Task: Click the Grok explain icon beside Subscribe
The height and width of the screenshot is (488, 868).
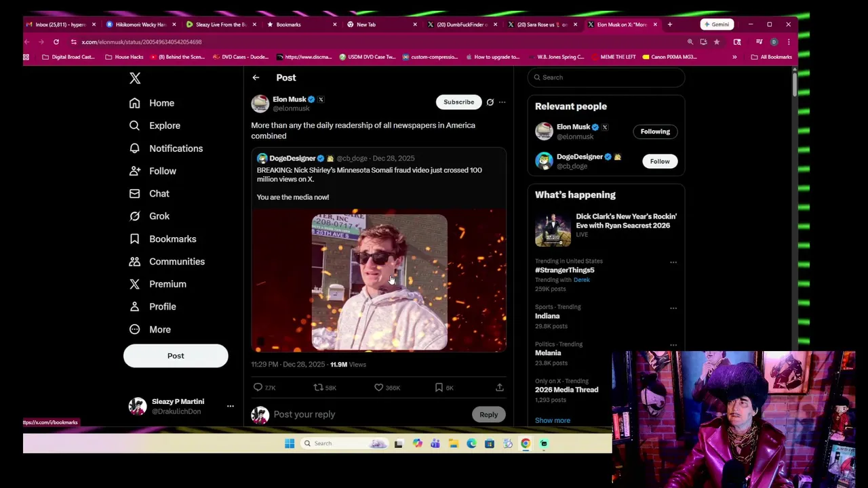Action: pos(490,102)
